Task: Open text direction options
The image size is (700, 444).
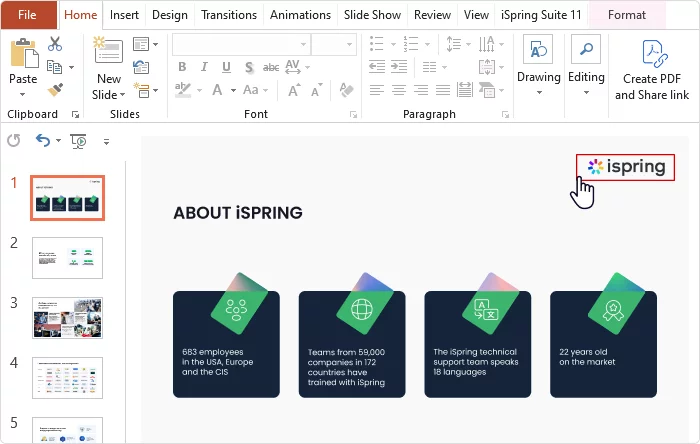Action: [x=487, y=44]
